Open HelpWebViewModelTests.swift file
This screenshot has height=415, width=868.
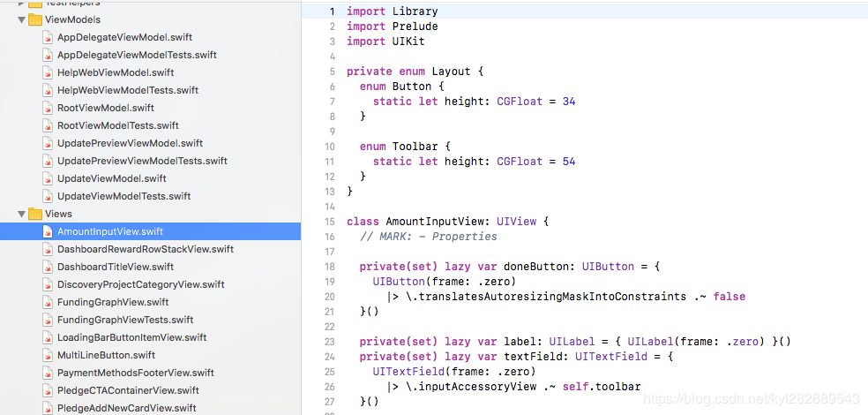coord(128,90)
